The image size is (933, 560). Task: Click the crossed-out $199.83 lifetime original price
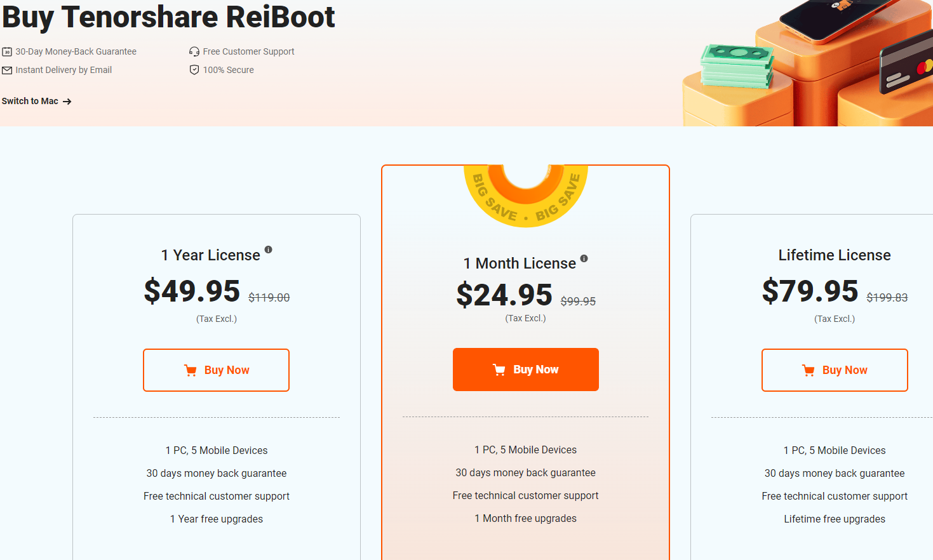coord(887,298)
